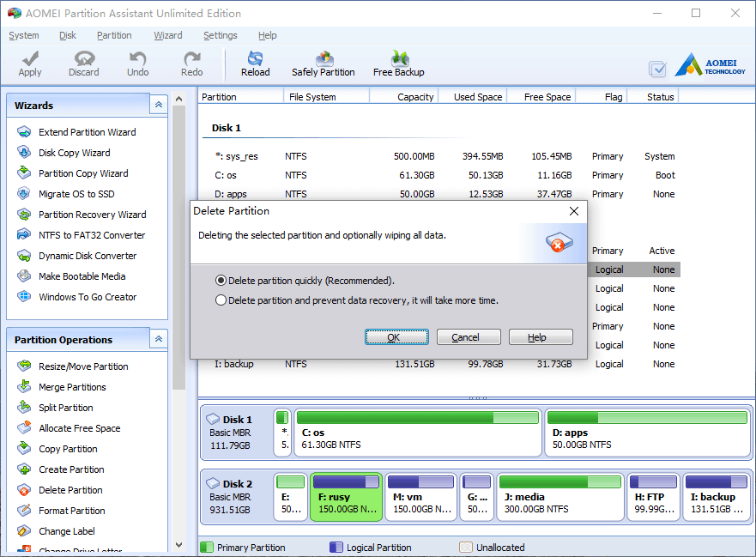The image size is (756, 557).
Task: Select the H: FTP partition block
Action: (x=653, y=497)
